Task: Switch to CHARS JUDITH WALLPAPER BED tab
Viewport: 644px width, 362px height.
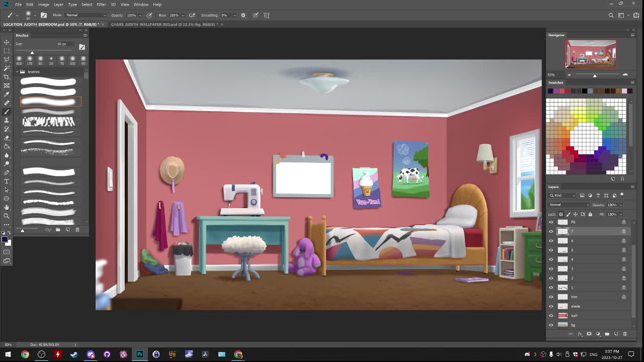Action: (164, 24)
